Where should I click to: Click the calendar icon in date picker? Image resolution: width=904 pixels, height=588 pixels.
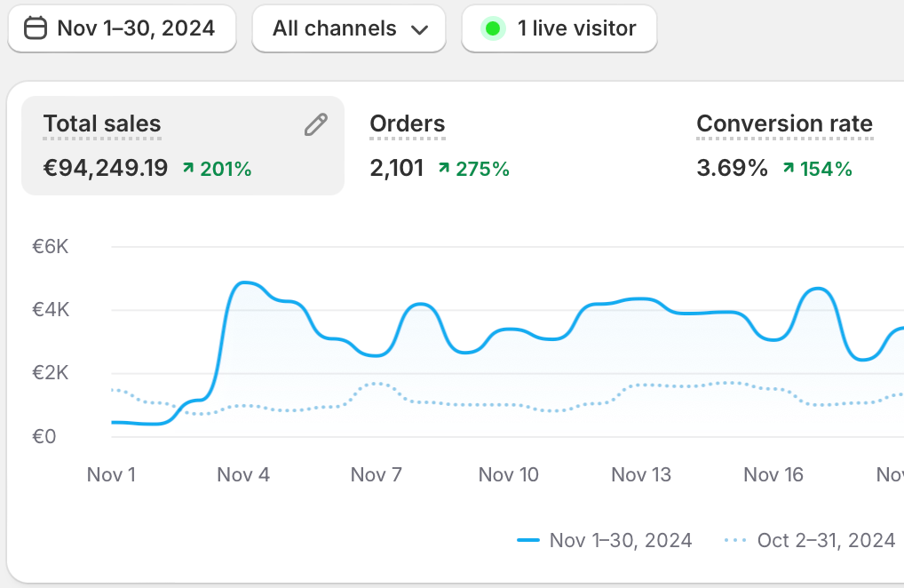tap(35, 28)
